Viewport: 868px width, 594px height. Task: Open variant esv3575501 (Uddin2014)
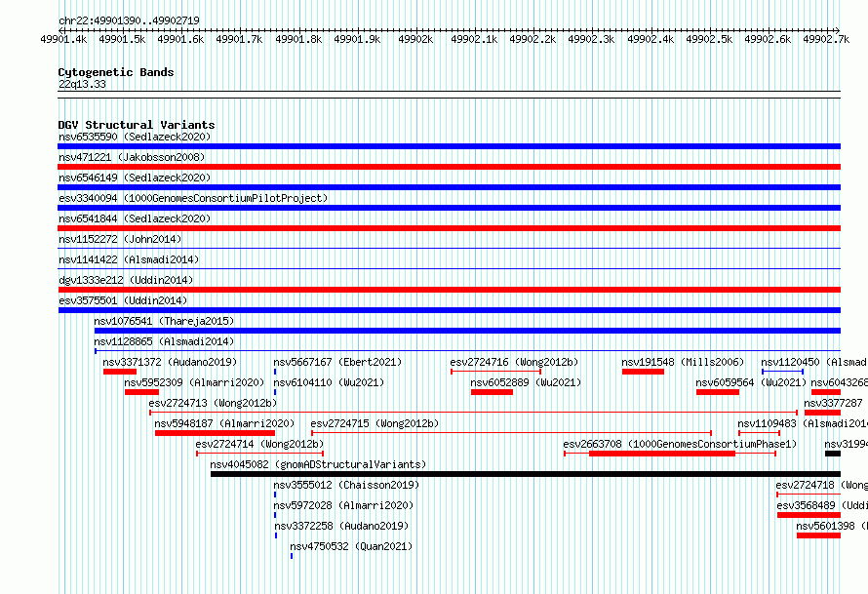pos(123,300)
